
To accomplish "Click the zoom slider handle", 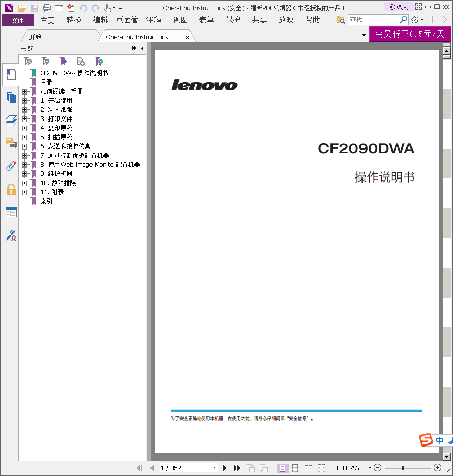I will (x=402, y=468).
